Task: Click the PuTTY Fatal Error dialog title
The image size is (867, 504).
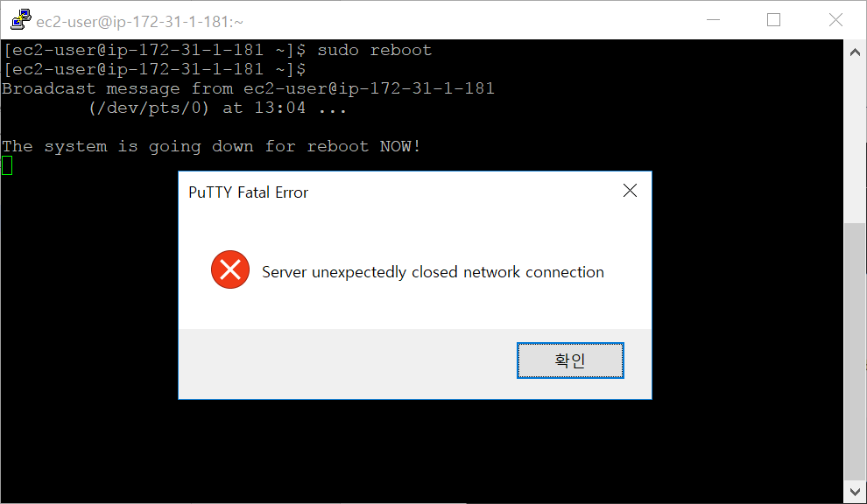Action: click(x=248, y=192)
